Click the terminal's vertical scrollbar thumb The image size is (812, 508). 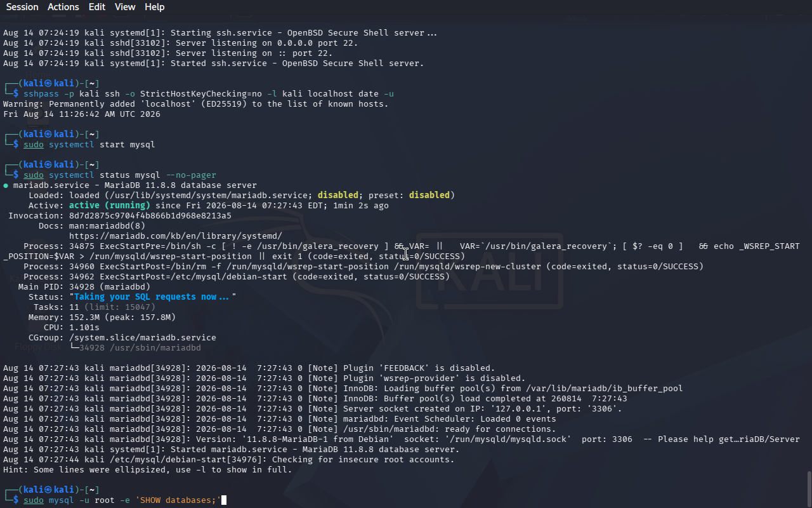coord(809,488)
